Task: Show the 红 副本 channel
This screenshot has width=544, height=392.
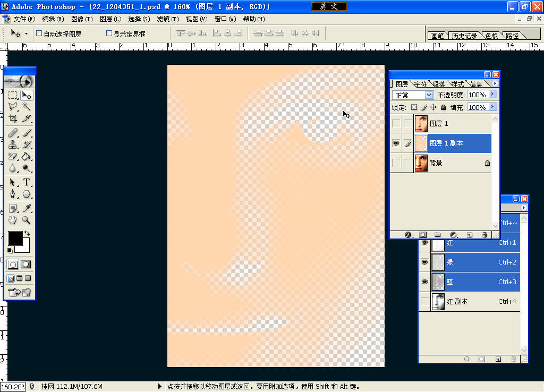Action: (x=424, y=302)
